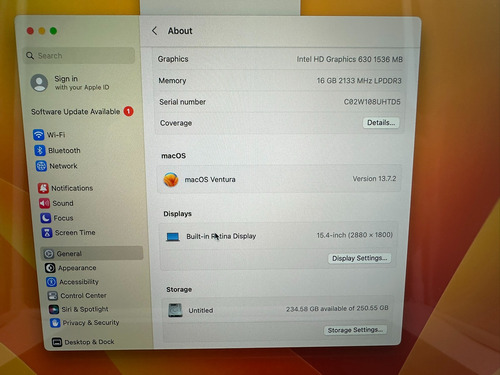
Task: Select Focus in the sidebar
Action: [57, 218]
